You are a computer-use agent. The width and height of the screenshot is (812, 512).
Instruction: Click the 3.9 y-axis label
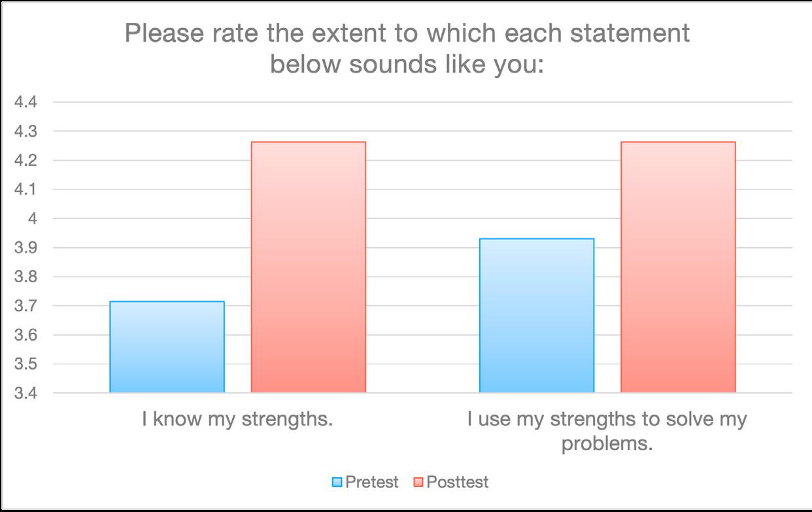pos(27,248)
